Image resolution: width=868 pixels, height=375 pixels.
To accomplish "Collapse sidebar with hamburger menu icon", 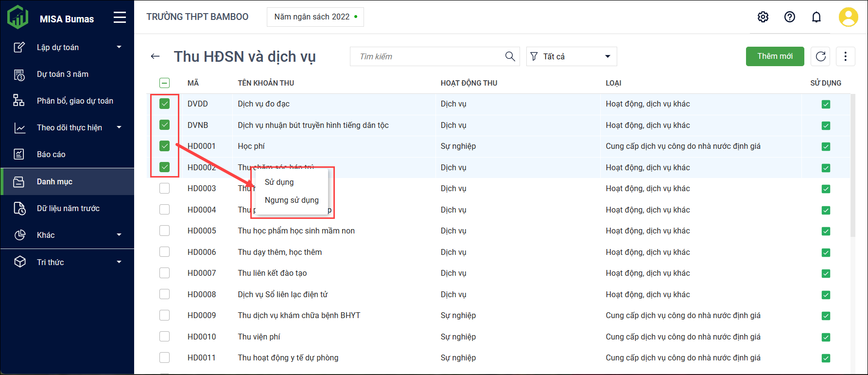I will [120, 18].
